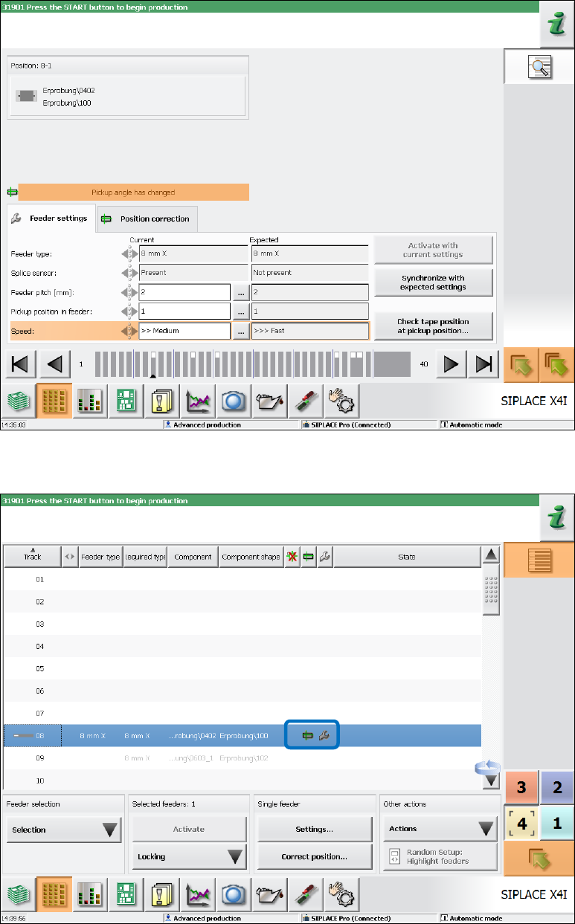Click Activate button under Selected feeders

[189, 829]
